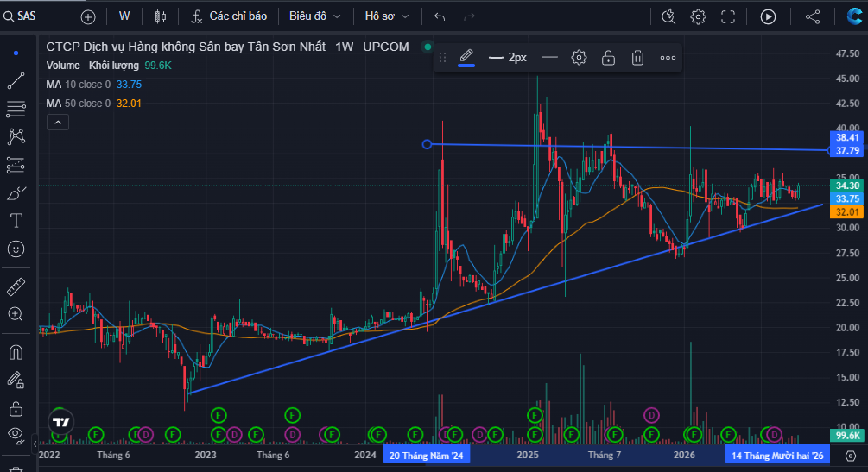Screen dimensions: 868x472
Task: Select the brush drawing tool
Action: [x=16, y=193]
